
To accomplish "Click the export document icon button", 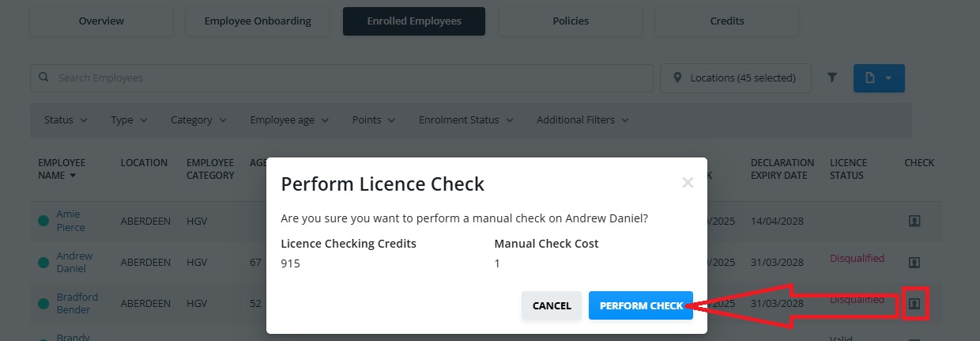I will click(879, 78).
